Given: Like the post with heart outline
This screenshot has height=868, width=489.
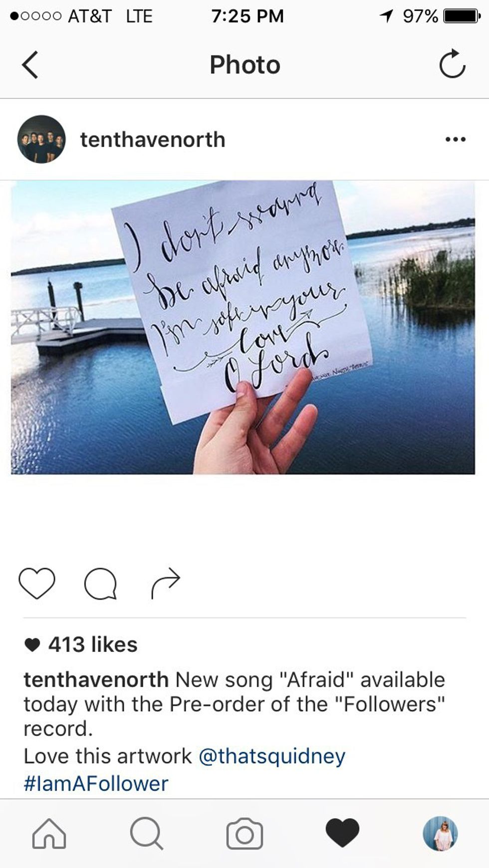Looking at the screenshot, I should point(37,583).
